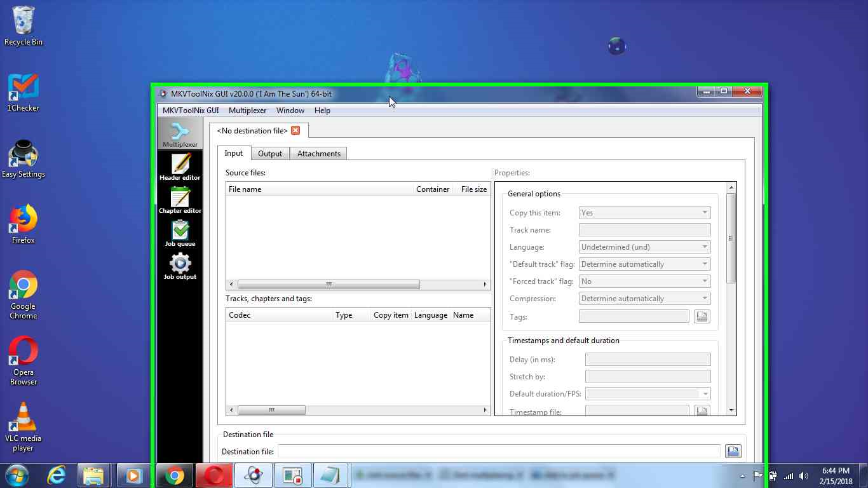Open Easy Settings desktop shortcut
This screenshot has width=868, height=488.
point(24,159)
